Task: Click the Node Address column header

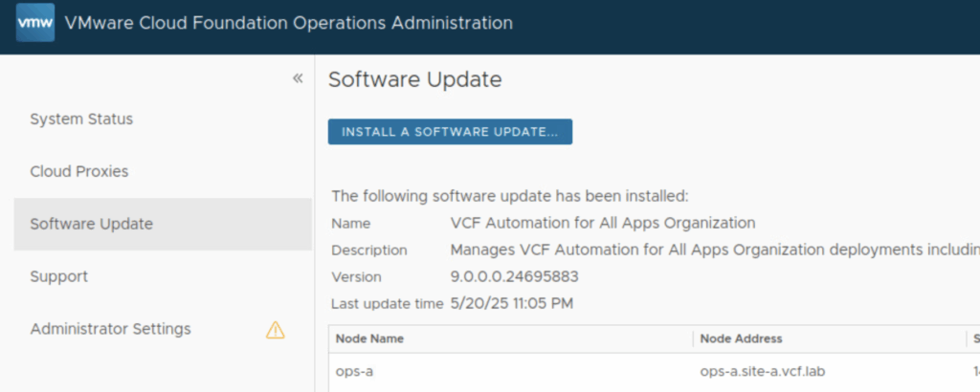Action: point(741,339)
